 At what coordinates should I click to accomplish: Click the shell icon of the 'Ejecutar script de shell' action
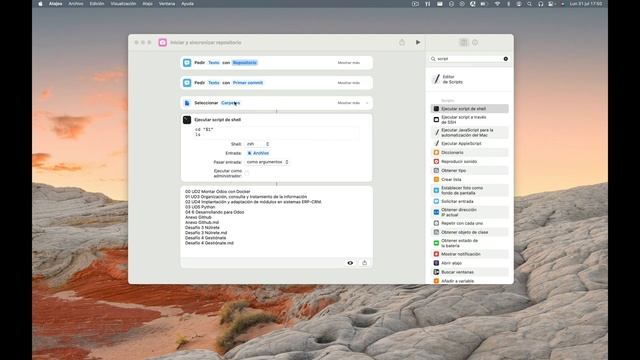click(187, 120)
